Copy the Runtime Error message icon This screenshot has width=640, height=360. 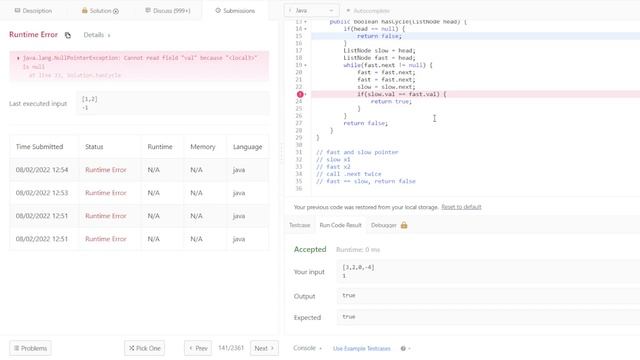pyautogui.click(x=68, y=35)
